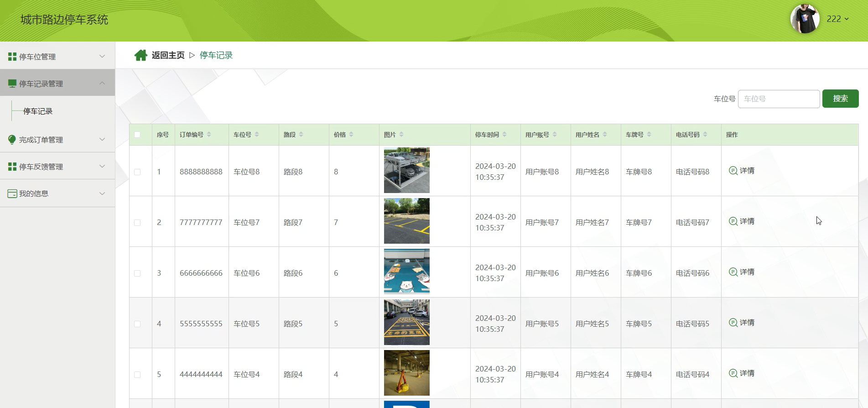Click 城市路边停车系统 title
868x408 pixels.
point(64,20)
